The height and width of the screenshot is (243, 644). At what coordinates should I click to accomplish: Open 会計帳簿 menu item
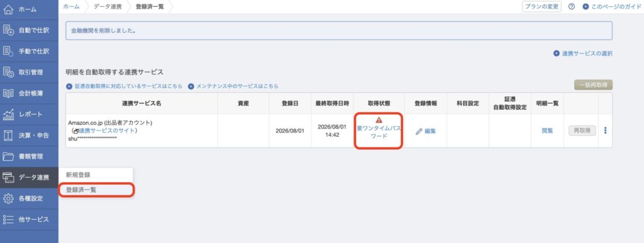click(x=29, y=94)
